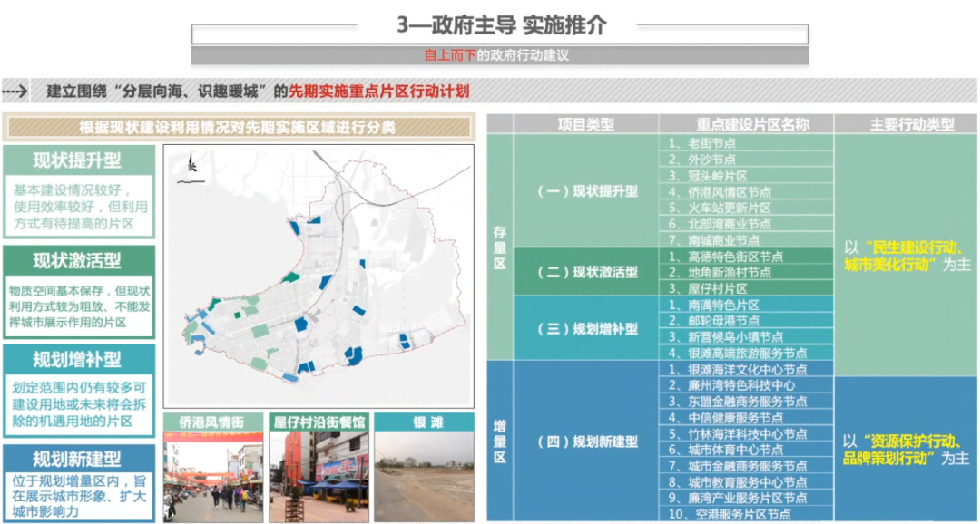Select the row 3、屋仔村片区

[x=746, y=288]
